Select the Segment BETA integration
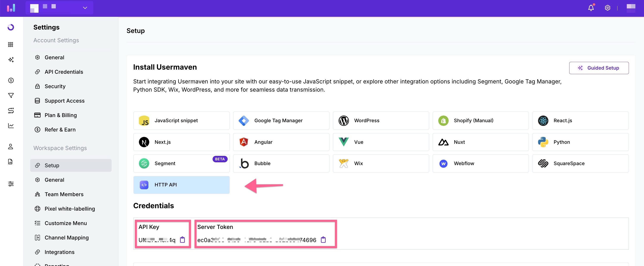Screen dimensions: 644x266 (x=181, y=163)
